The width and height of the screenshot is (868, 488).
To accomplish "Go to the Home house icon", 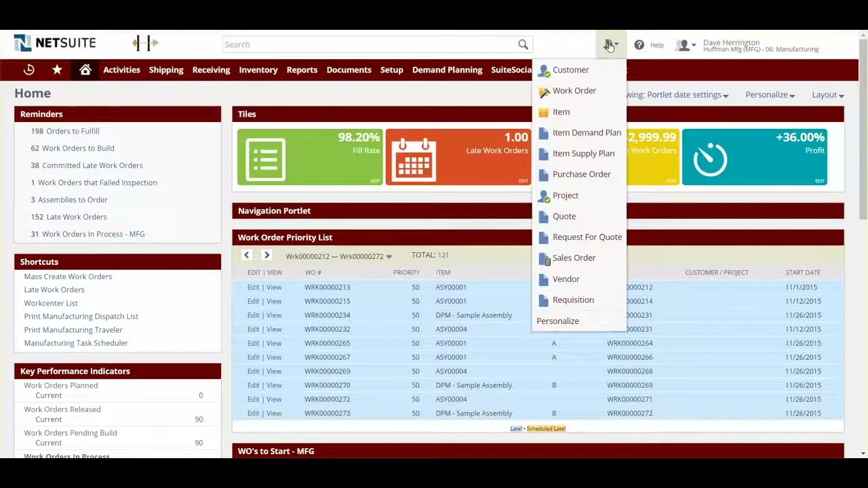I will point(85,70).
